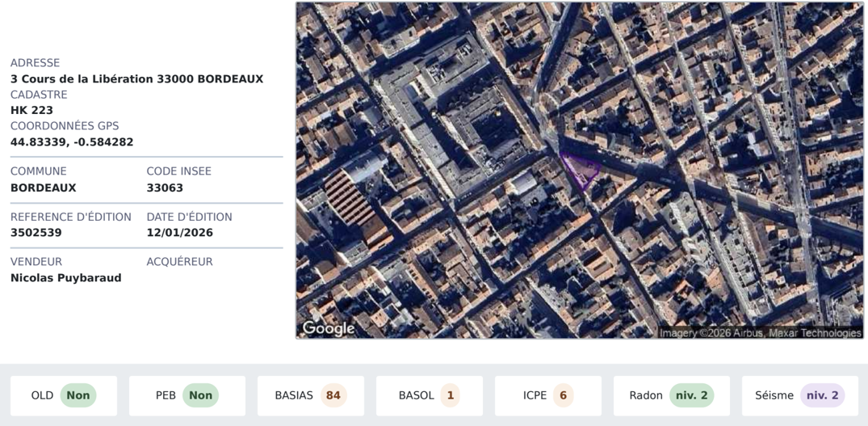This screenshot has height=426, width=868.
Task: Open the BASIAS 84 sites card
Action: click(x=310, y=395)
